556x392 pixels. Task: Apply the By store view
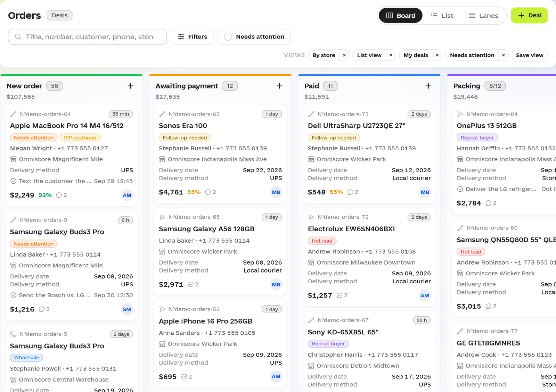tap(324, 55)
